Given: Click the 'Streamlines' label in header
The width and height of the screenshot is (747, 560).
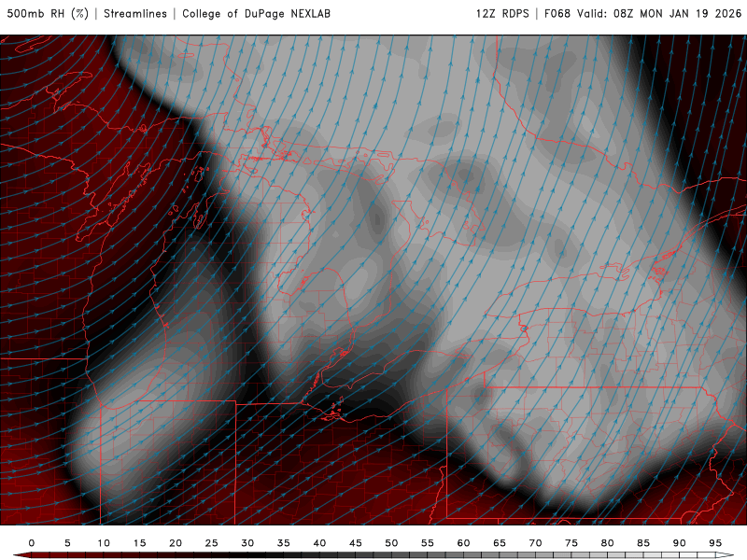Looking at the screenshot, I should 135,14.
